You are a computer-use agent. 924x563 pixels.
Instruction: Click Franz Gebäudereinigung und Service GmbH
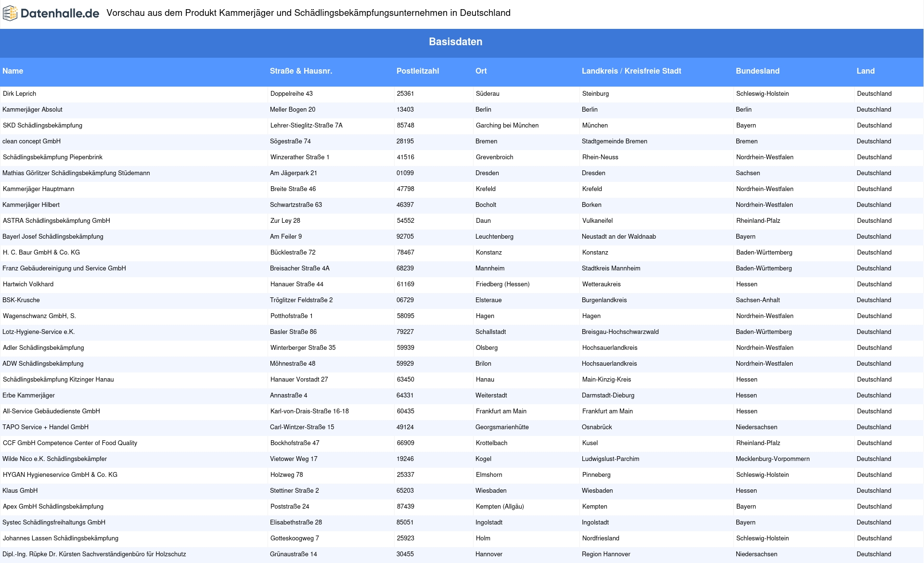coord(64,269)
